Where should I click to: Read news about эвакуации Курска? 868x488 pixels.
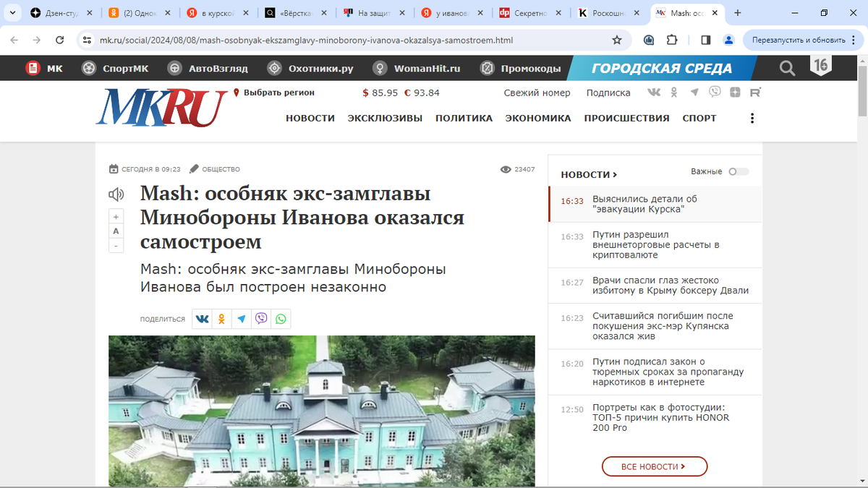[x=655, y=204]
